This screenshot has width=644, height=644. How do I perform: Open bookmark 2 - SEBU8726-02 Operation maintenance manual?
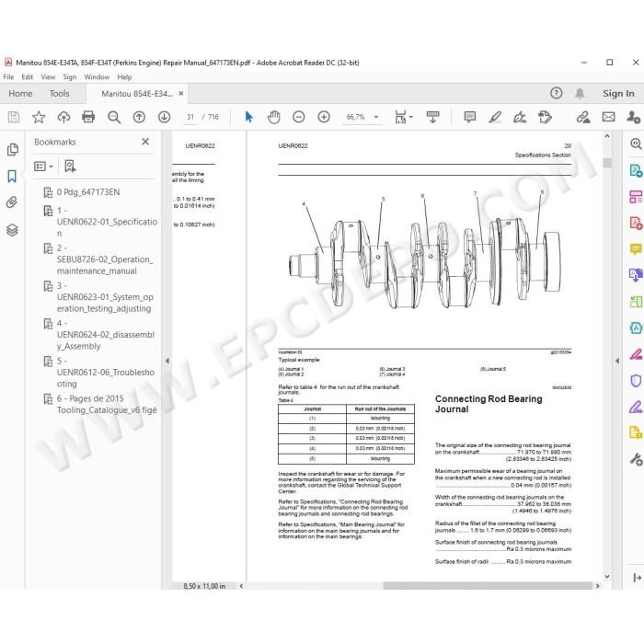(105, 259)
